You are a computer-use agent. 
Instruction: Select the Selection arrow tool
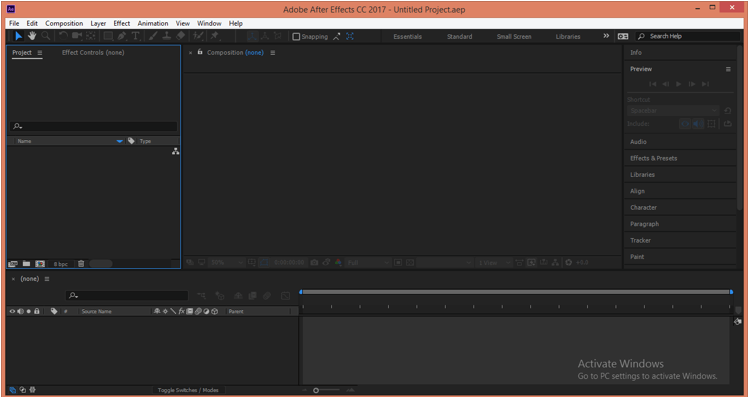tap(18, 36)
